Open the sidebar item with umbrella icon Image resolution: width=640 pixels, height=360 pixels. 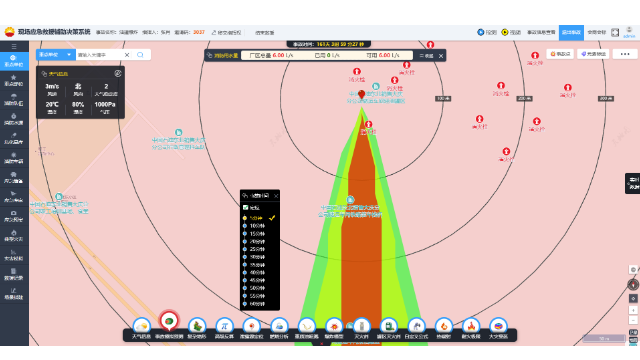14,100
